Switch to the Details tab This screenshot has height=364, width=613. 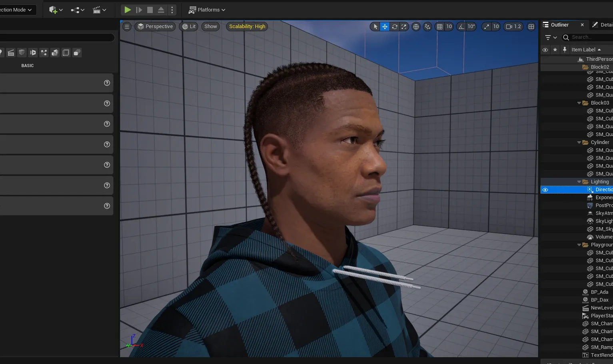(603, 25)
